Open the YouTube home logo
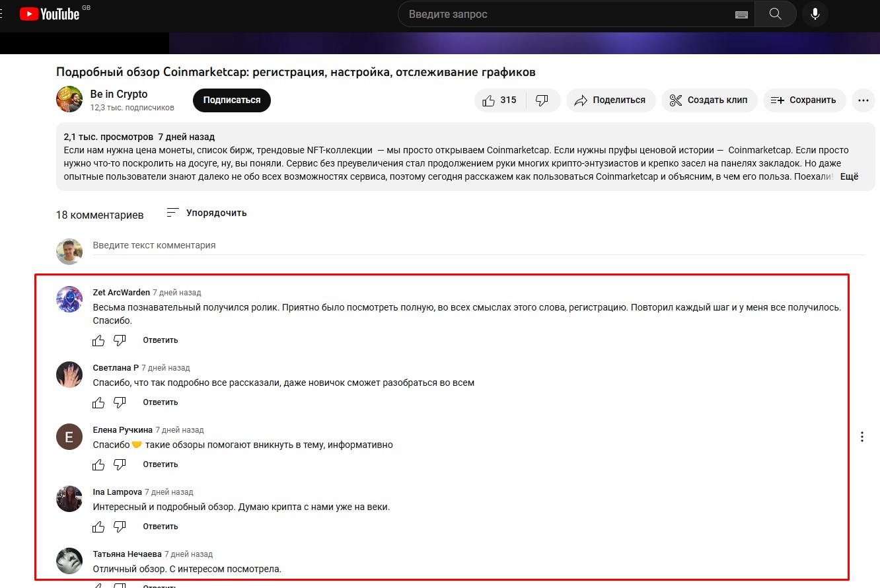This screenshot has height=588, width=880. 50,14
